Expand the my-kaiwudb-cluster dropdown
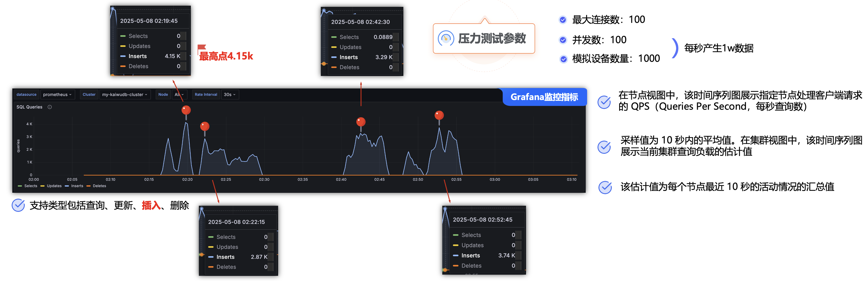The height and width of the screenshot is (281, 868). click(125, 95)
